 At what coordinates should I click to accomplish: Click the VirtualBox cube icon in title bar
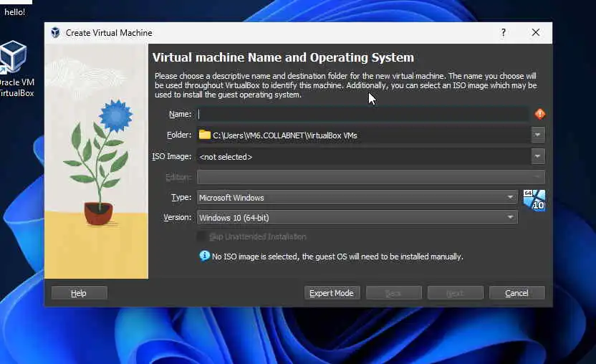click(x=55, y=33)
